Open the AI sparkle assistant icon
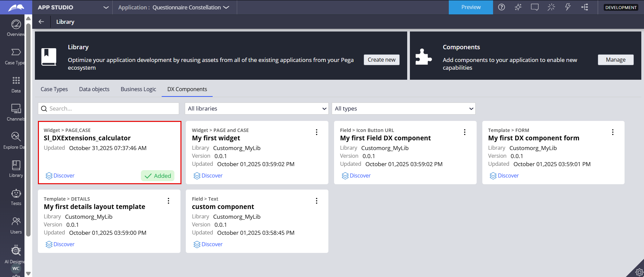 pos(518,7)
